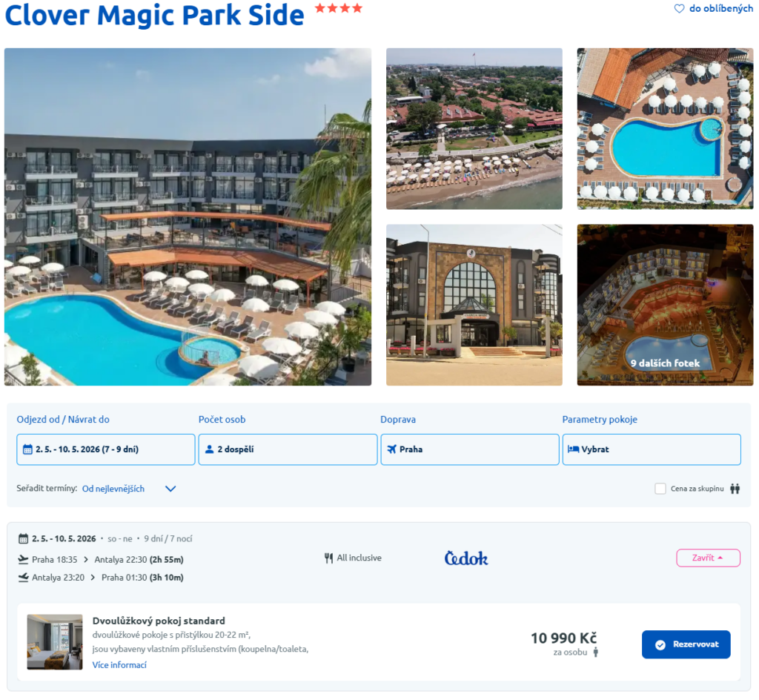Click the heart favorites icon
Screen dimensions: 759x700
tap(679, 9)
